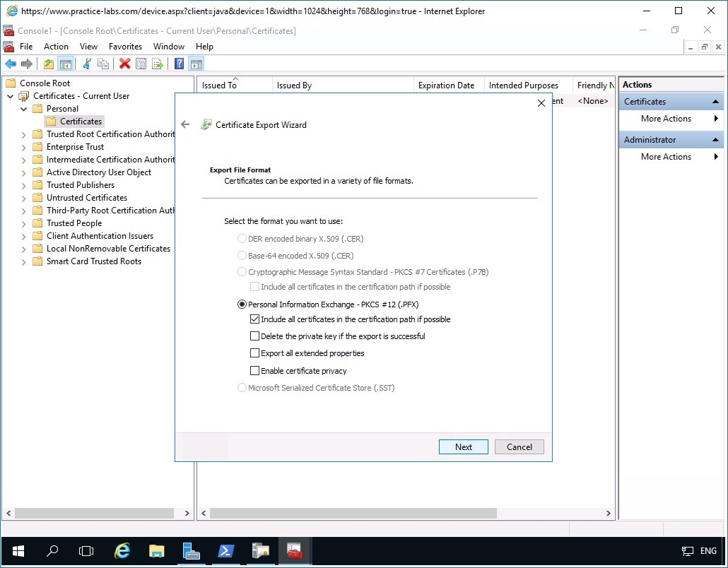Open Help via blue question icon
Viewport: 728px width, 568px height.
click(x=180, y=64)
